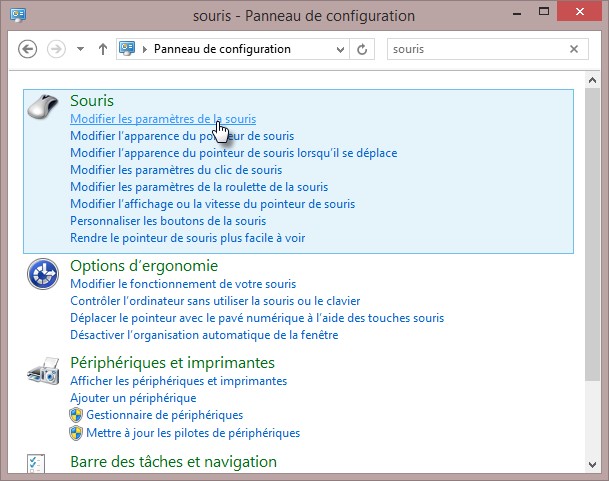This screenshot has height=481, width=609.
Task: Click the Options d'ergonomie icon
Action: pyautogui.click(x=43, y=274)
